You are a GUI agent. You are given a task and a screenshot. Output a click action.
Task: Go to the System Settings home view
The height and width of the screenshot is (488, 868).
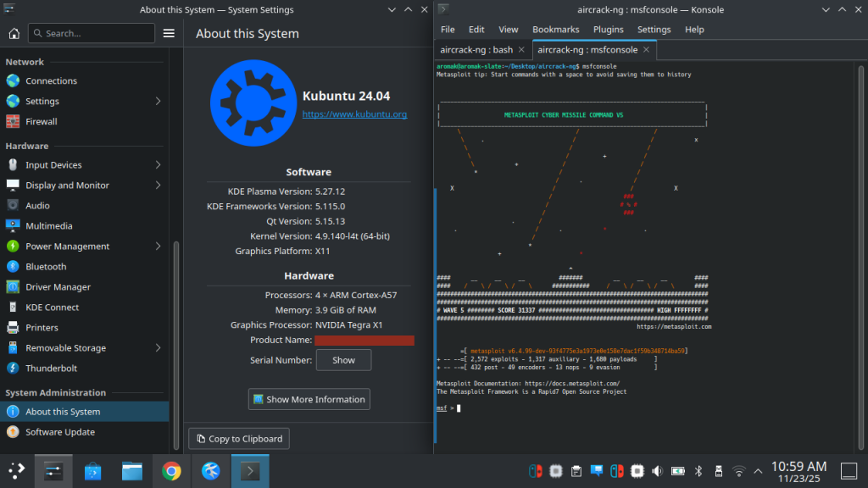pyautogui.click(x=14, y=33)
